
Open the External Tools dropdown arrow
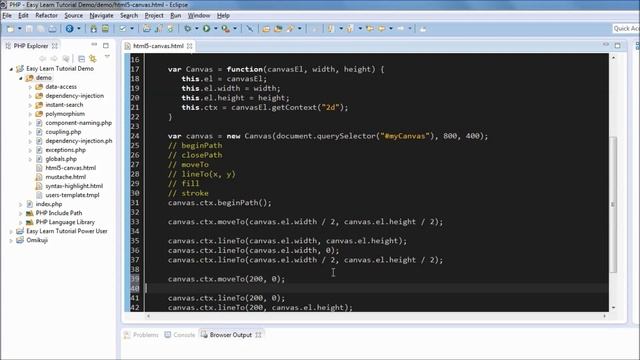pos(235,29)
